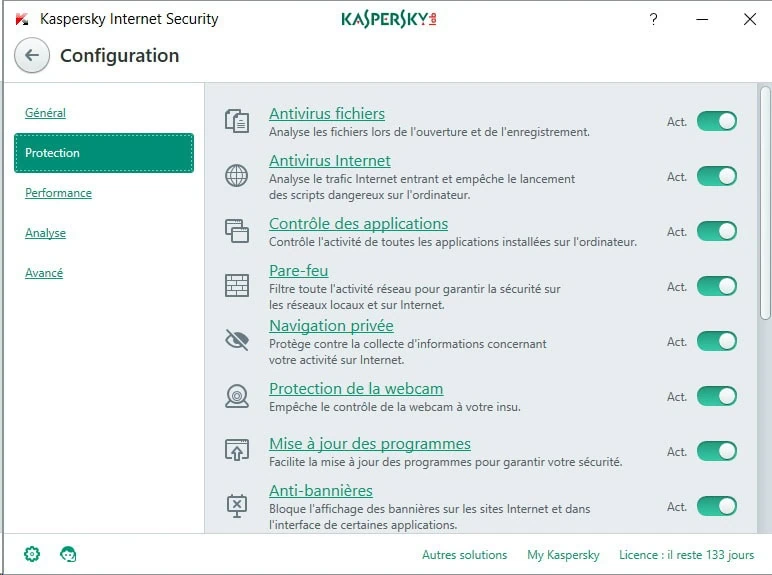The image size is (772, 575).
Task: Open the Contrôle des applications link
Action: click(358, 224)
